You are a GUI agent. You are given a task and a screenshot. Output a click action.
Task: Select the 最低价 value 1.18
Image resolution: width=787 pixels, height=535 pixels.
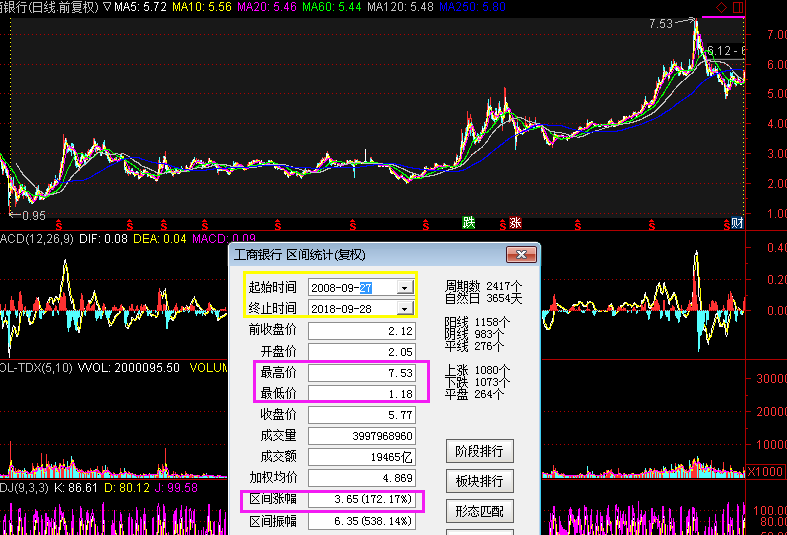[361, 393]
